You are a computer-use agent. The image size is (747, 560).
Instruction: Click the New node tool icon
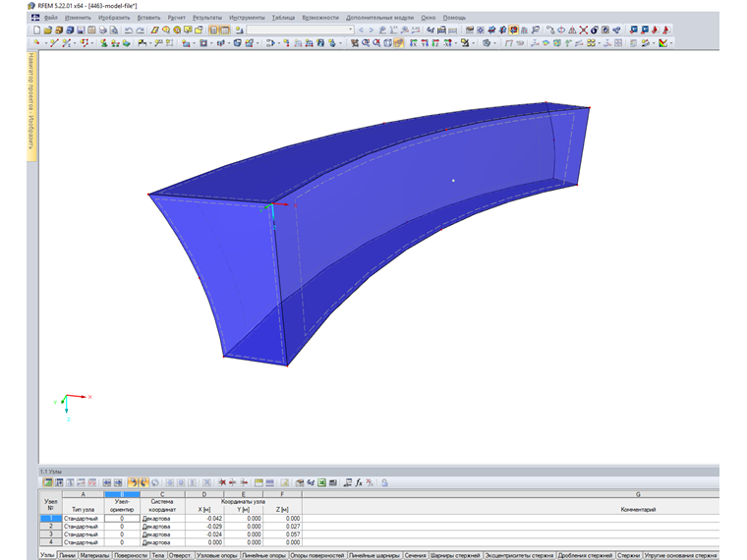36,43
